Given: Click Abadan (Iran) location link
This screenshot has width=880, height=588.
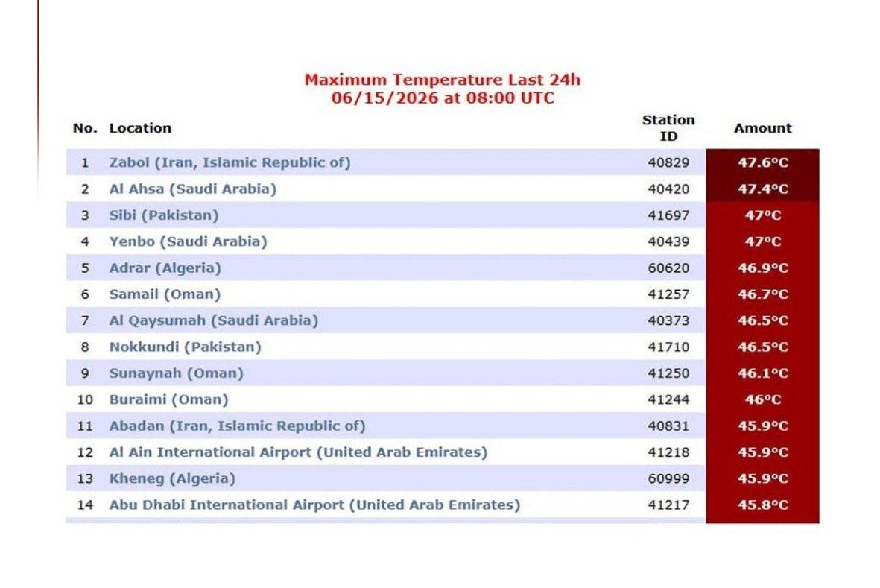Looking at the screenshot, I should click(238, 426).
